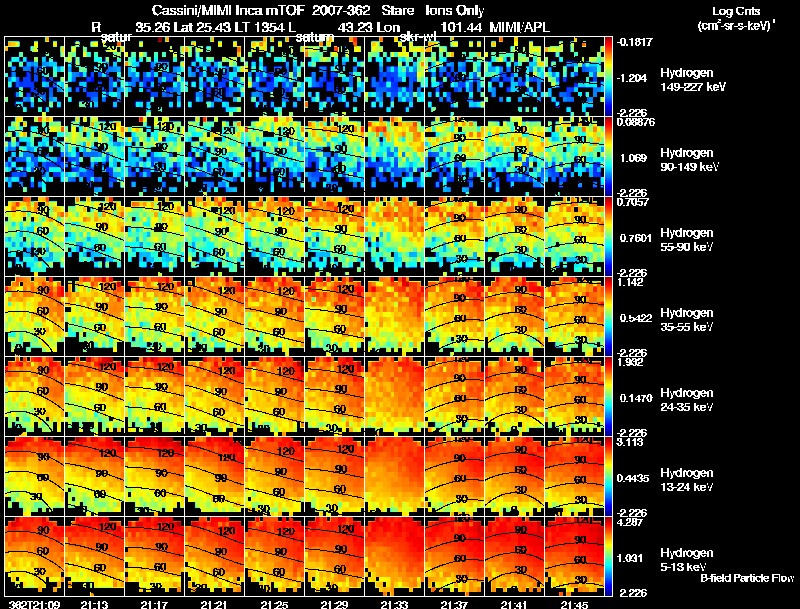Click the '1.069' colorbar value
Viewport: 800px width, 609px height.
click(x=633, y=158)
